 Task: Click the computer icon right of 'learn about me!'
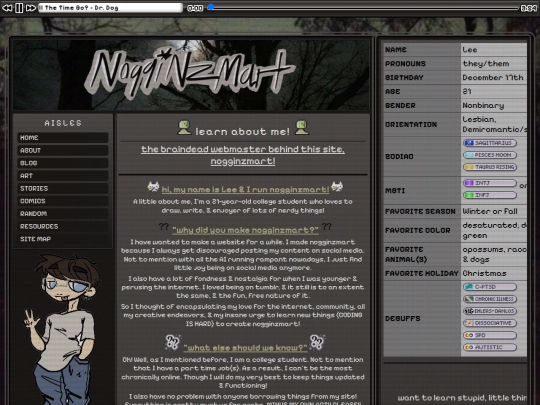(302, 127)
